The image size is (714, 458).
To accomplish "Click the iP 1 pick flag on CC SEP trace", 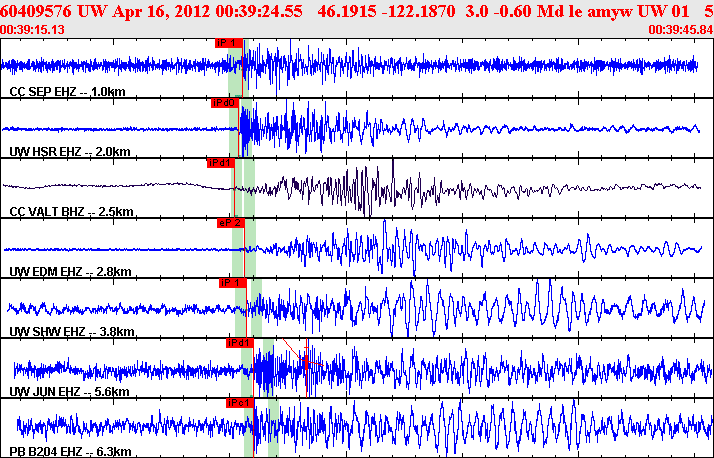I will pos(229,43).
